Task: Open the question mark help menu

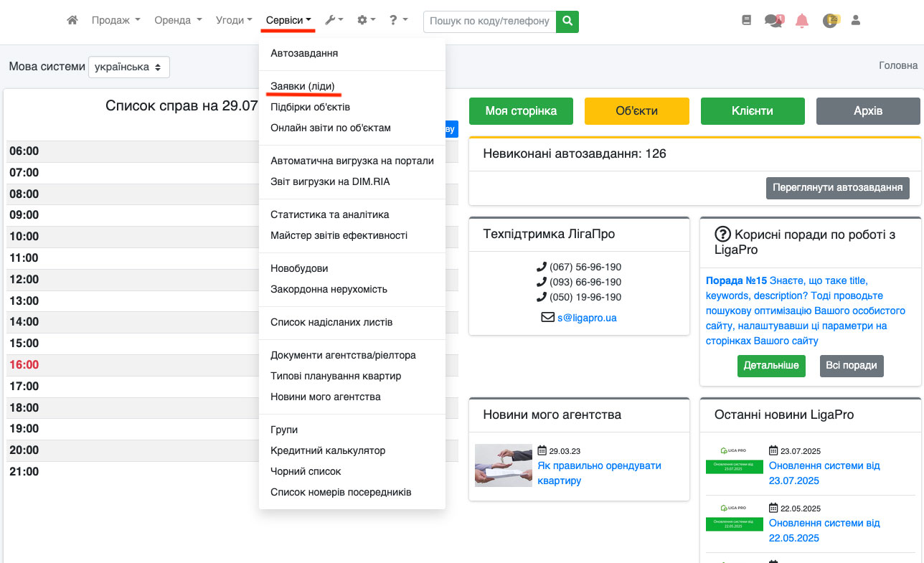Action: 398,21
